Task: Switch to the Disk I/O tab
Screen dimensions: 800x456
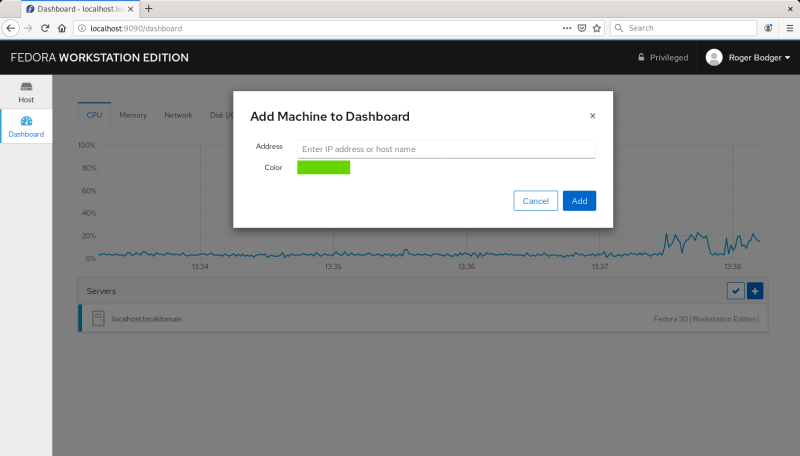Action: point(220,115)
